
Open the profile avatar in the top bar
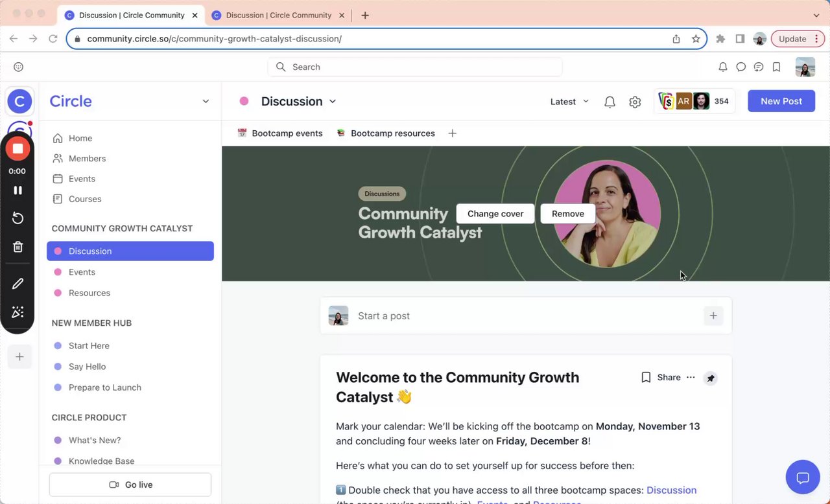click(805, 67)
